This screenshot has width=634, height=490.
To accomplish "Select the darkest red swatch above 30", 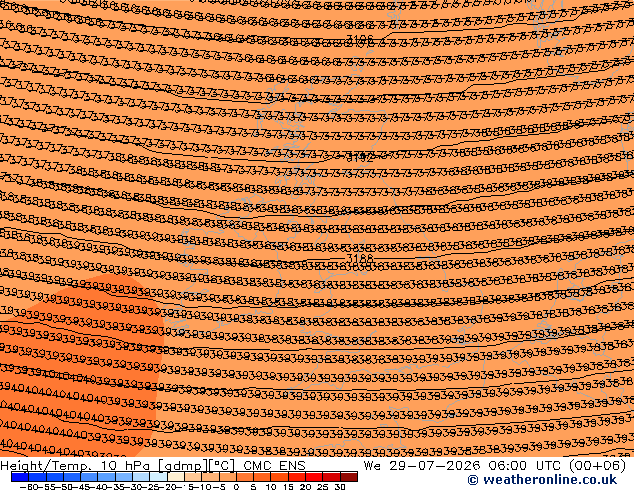I will click(x=349, y=477).
